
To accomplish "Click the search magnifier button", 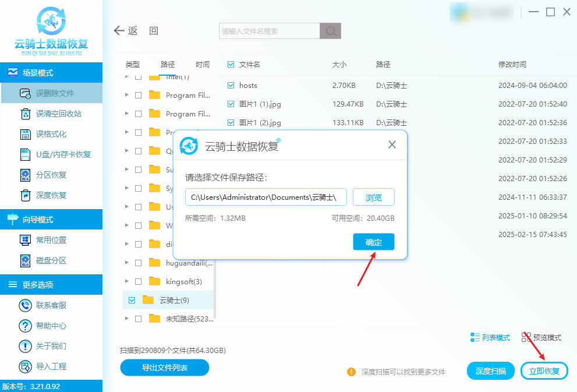I will tap(331, 31).
